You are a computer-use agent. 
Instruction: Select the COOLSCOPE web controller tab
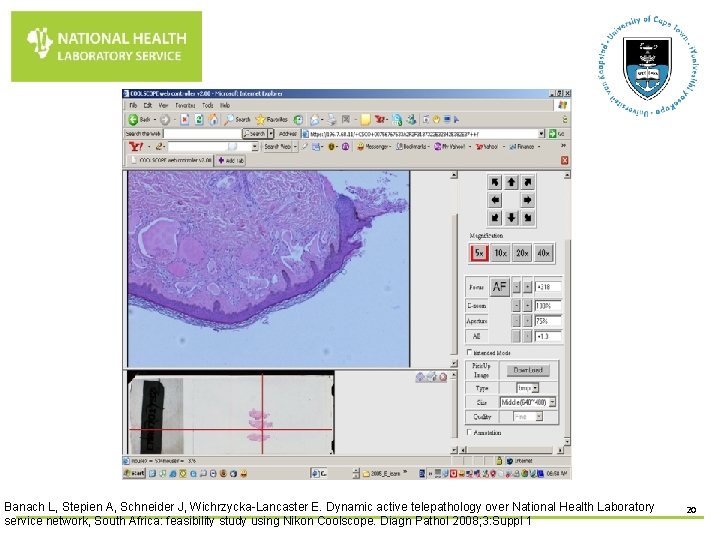[x=170, y=160]
